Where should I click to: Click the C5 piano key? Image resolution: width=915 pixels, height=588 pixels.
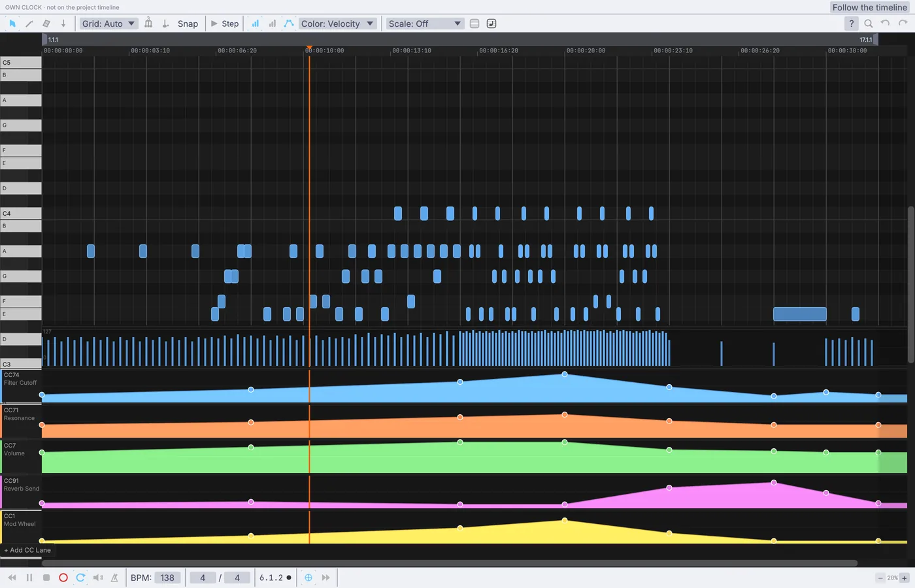[21, 62]
